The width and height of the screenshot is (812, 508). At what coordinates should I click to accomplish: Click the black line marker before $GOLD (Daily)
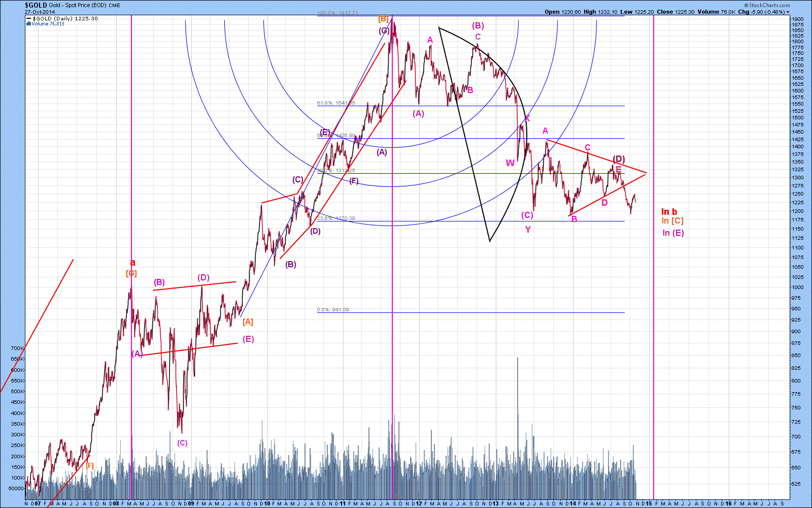click(x=28, y=19)
